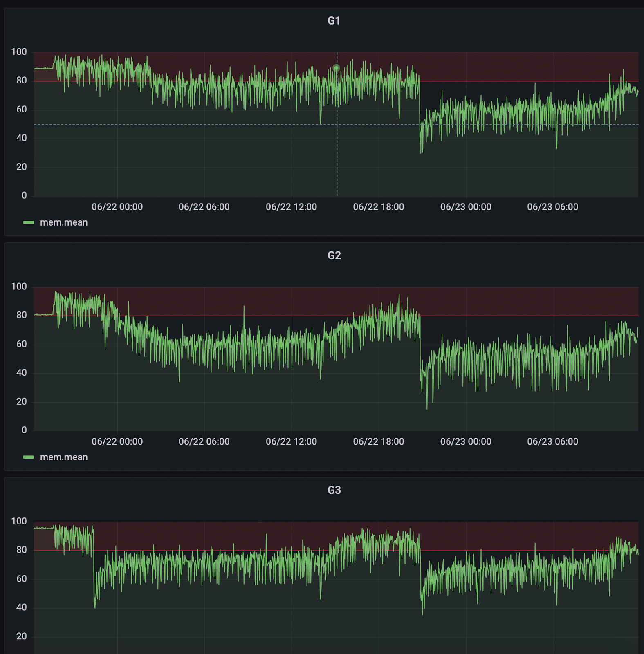
Task: Click the 0 y-axis label in G1
Action: point(24,196)
